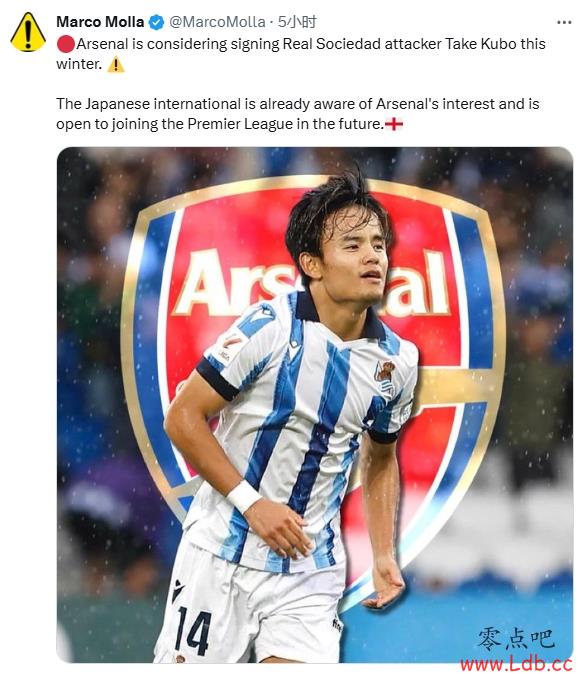Screen dimensions: 582x674
Task: Open the three-dot more options menu
Action: (564, 22)
